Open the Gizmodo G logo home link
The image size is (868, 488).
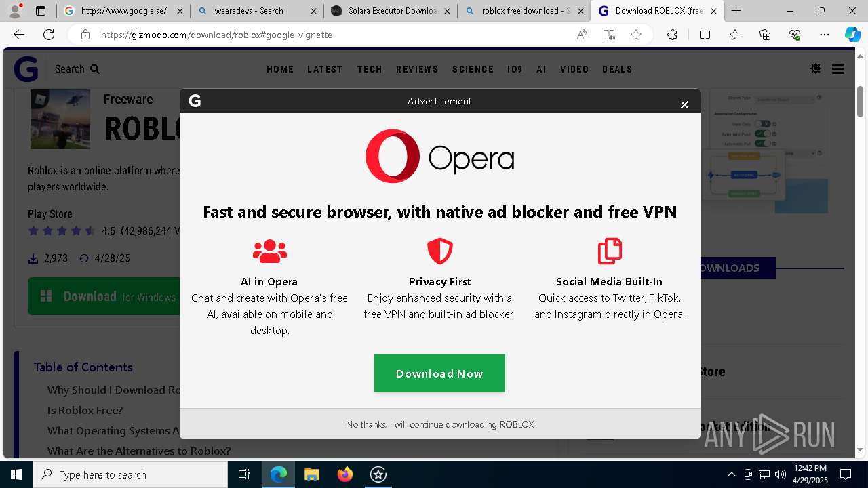click(26, 69)
